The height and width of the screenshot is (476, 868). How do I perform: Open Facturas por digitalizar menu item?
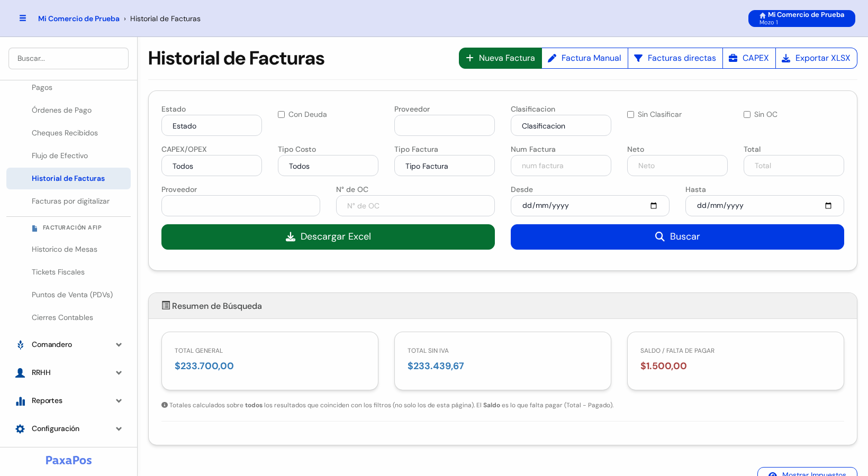[x=69, y=202]
